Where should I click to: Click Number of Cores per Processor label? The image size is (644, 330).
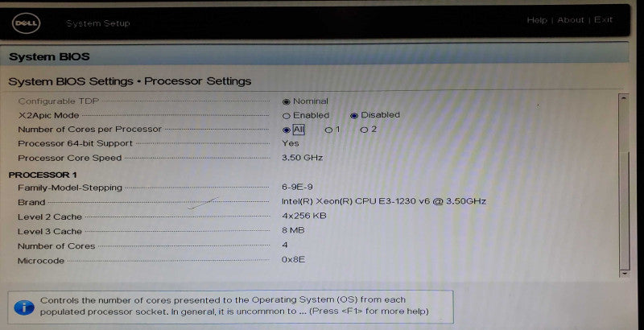tap(90, 130)
